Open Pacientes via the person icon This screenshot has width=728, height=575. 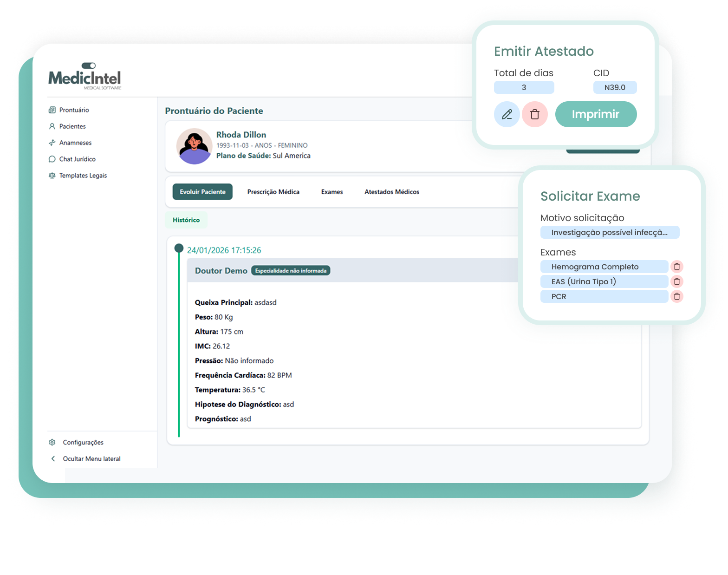pyautogui.click(x=52, y=126)
